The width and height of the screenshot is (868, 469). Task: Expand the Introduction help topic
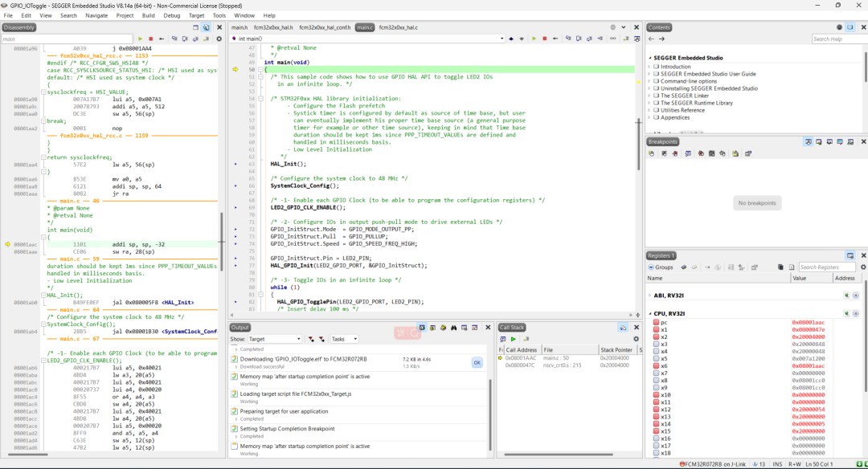pyautogui.click(x=650, y=67)
